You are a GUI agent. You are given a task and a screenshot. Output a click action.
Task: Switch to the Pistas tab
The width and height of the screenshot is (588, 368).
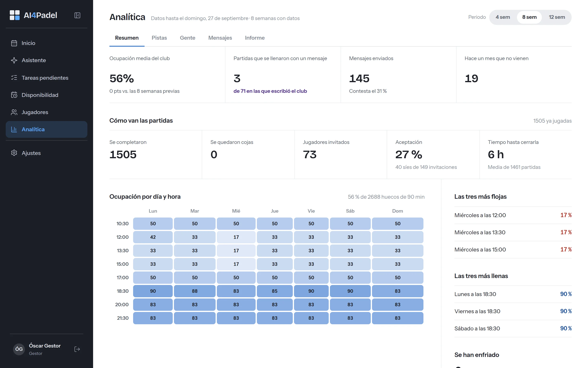point(159,38)
